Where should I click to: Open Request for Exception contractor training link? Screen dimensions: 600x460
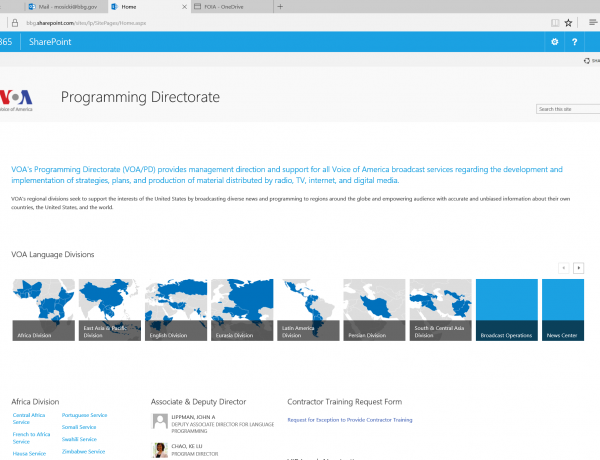pos(350,420)
